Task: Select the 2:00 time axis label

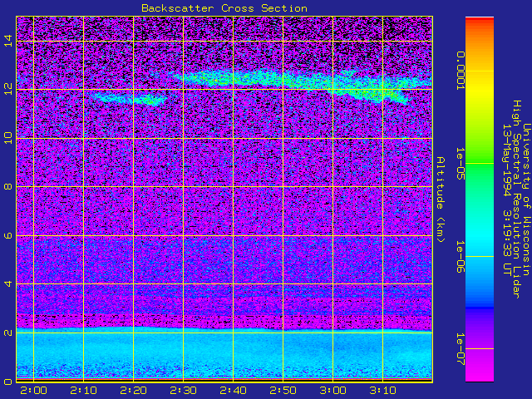Action: (x=33, y=391)
